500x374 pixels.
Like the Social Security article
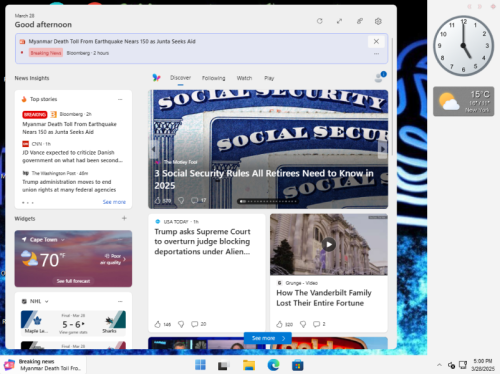coord(158,200)
